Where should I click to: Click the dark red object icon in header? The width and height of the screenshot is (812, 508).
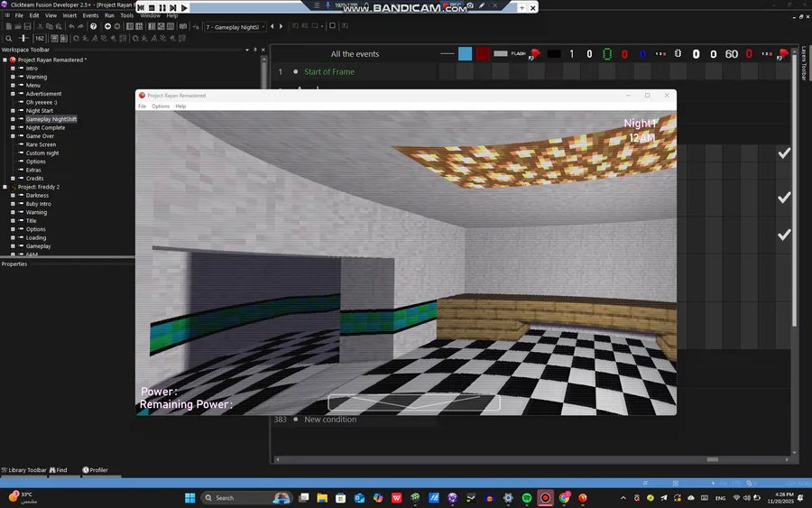(x=483, y=54)
